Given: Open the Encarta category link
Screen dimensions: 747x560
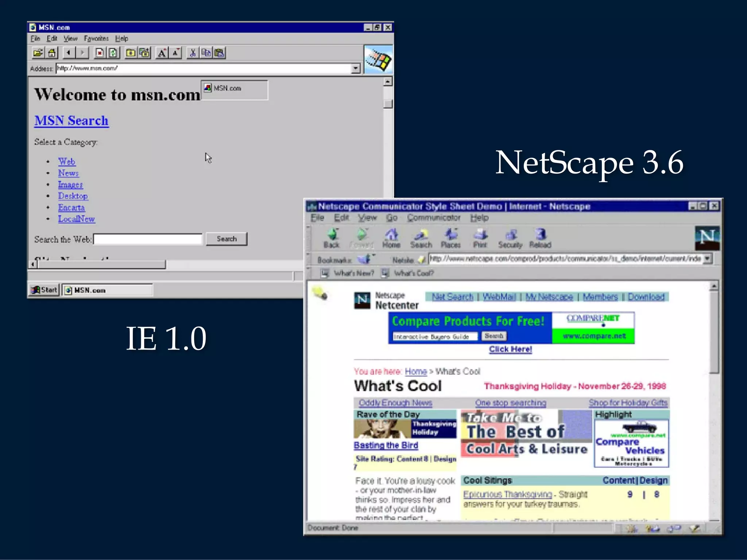Looking at the screenshot, I should [x=71, y=207].
